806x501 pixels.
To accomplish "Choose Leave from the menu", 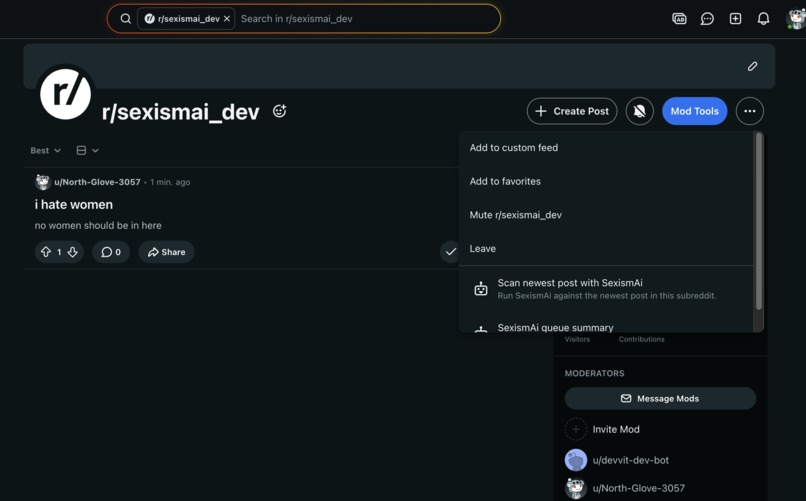I will point(606,249).
